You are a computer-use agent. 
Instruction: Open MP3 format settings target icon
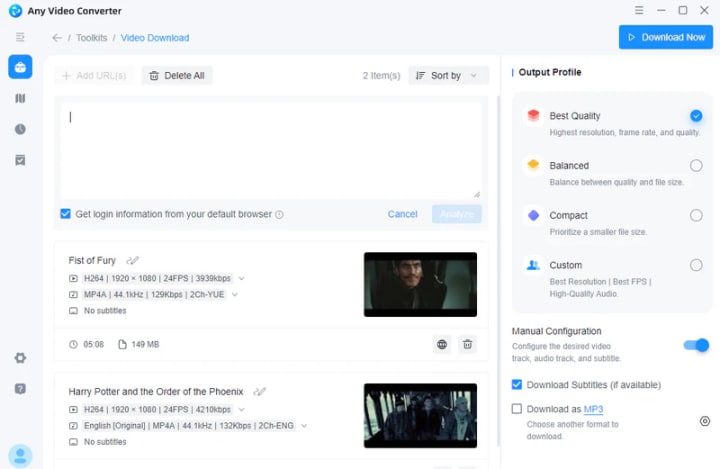click(x=705, y=421)
